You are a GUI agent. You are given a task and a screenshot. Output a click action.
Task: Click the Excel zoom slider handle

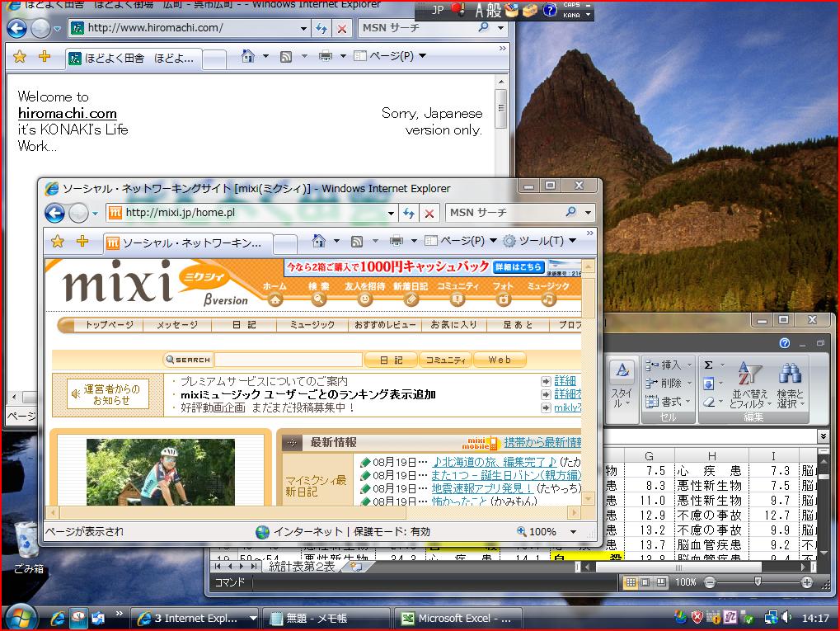[758, 582]
